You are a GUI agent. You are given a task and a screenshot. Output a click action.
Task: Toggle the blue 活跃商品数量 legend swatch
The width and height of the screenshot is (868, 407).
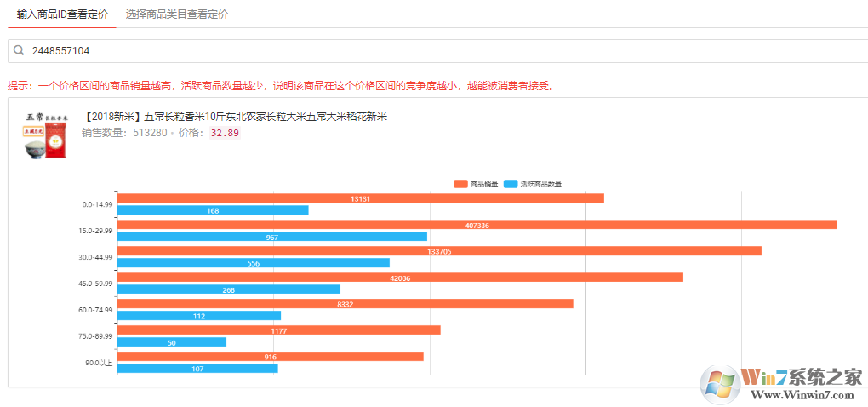point(511,184)
